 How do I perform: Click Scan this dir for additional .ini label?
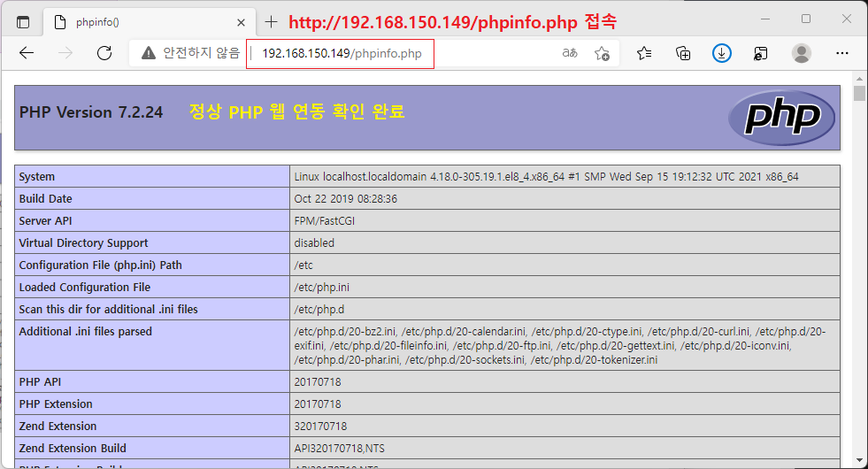coord(108,310)
